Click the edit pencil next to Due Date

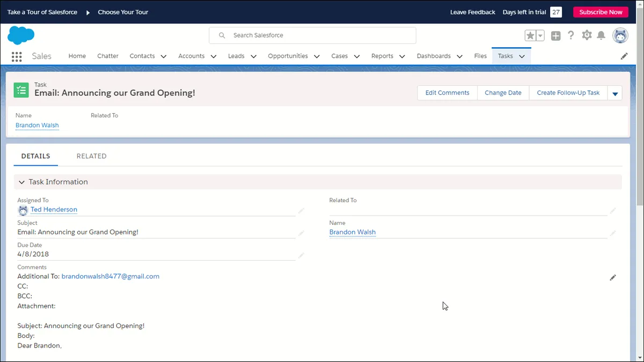[301, 255]
